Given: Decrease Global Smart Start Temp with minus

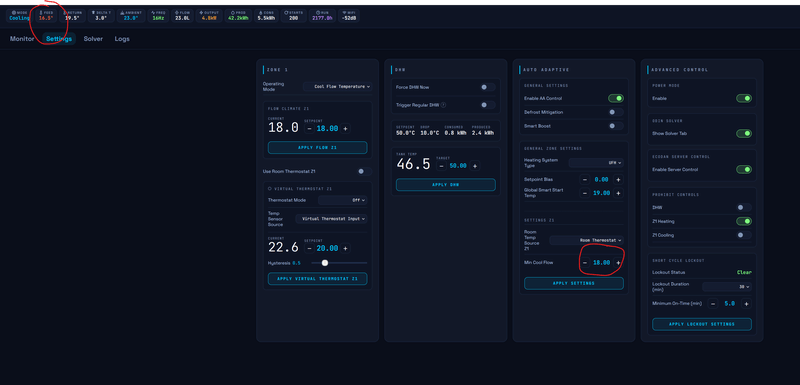Looking at the screenshot, I should [585, 193].
